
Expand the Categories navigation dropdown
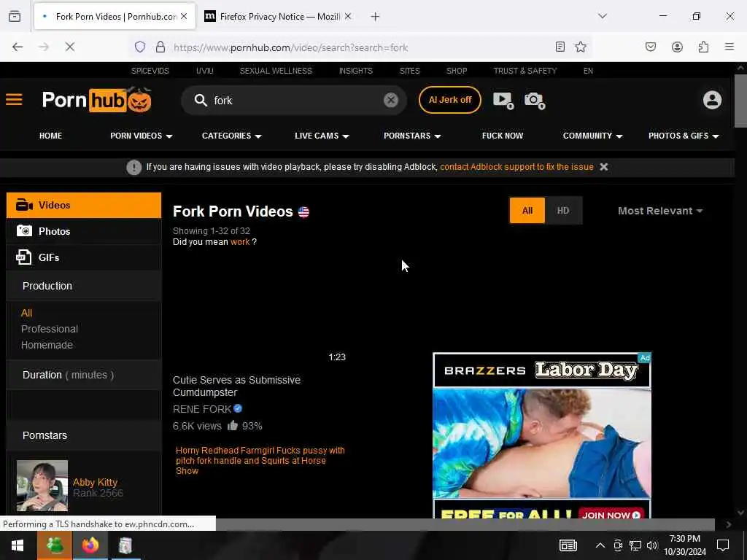[231, 136]
